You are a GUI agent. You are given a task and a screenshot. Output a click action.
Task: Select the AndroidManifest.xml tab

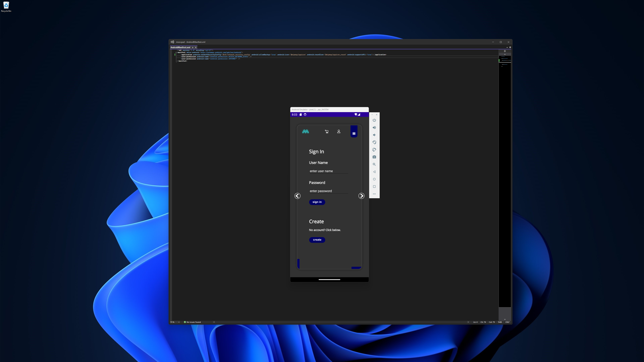180,47
